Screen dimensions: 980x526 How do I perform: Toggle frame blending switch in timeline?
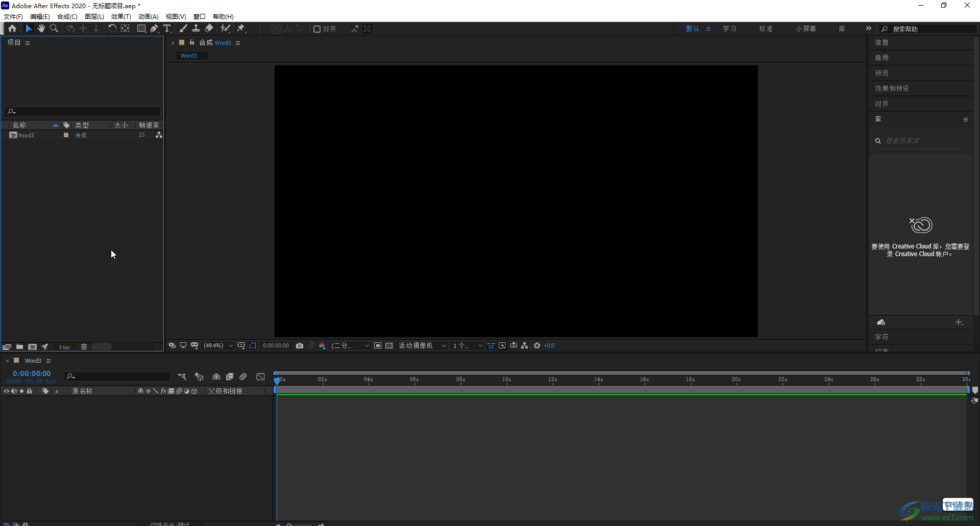[x=230, y=377]
